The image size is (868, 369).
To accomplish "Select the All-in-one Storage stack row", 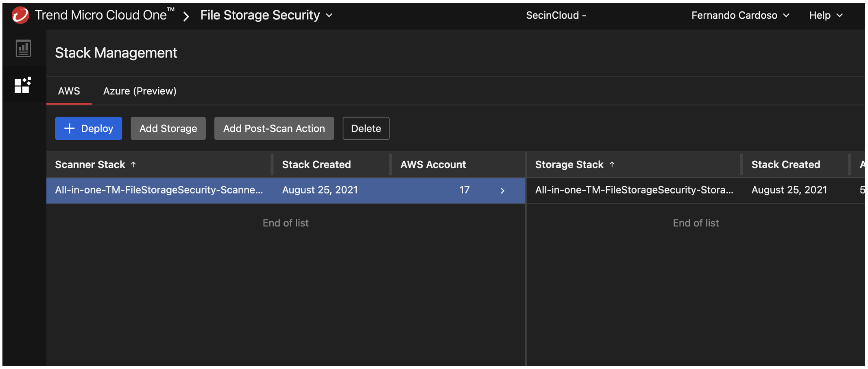I will (x=634, y=190).
